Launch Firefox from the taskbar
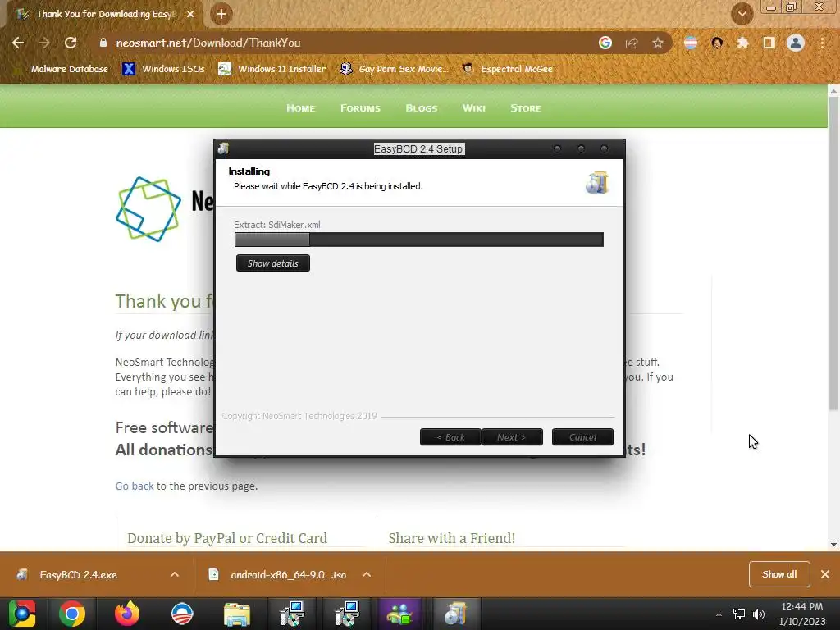840x630 pixels. pyautogui.click(x=127, y=614)
